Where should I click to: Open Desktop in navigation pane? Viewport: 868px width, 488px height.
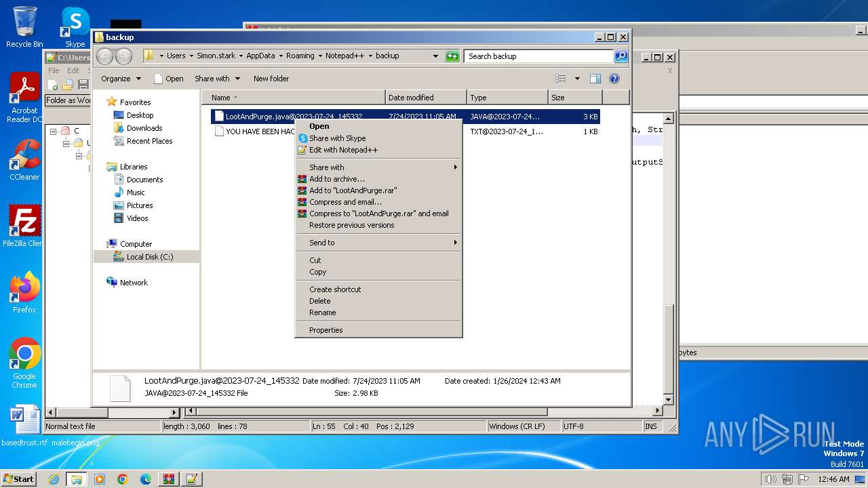tap(140, 115)
